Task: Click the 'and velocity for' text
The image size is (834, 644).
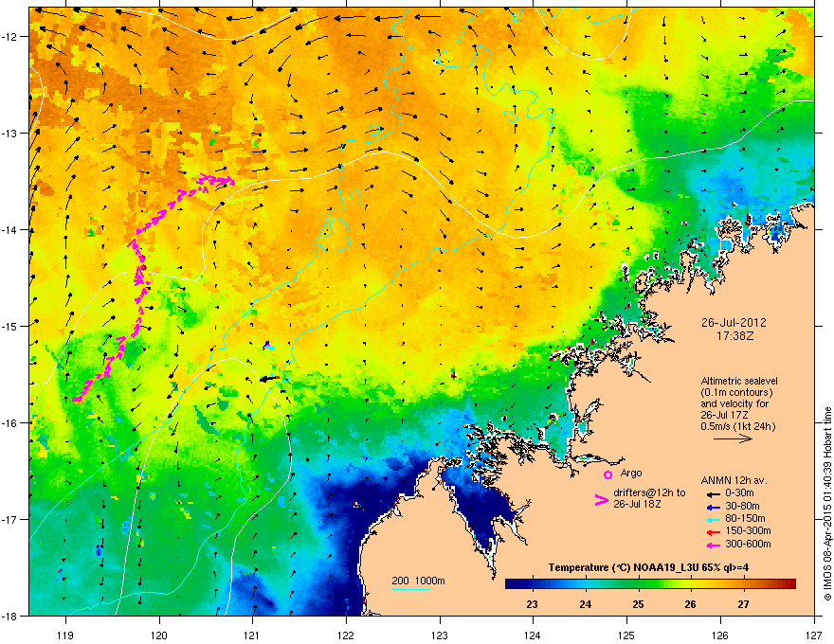Action: [x=734, y=403]
